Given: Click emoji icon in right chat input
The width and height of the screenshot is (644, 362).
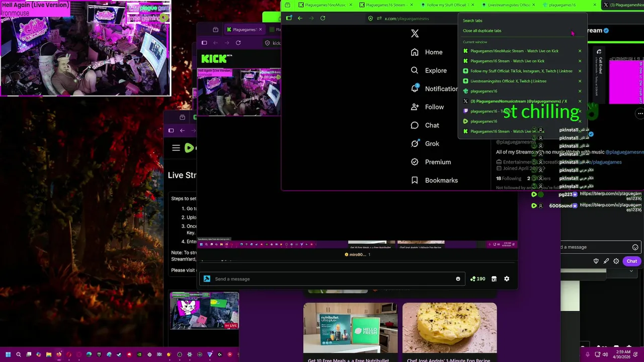Looking at the screenshot, I should tap(635, 247).
